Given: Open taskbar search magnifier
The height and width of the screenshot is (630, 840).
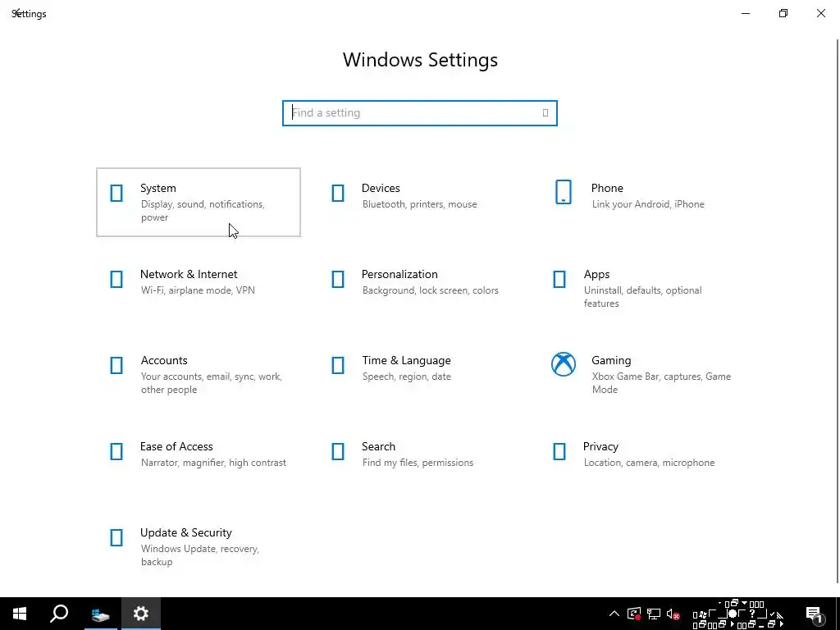Looking at the screenshot, I should point(59,614).
